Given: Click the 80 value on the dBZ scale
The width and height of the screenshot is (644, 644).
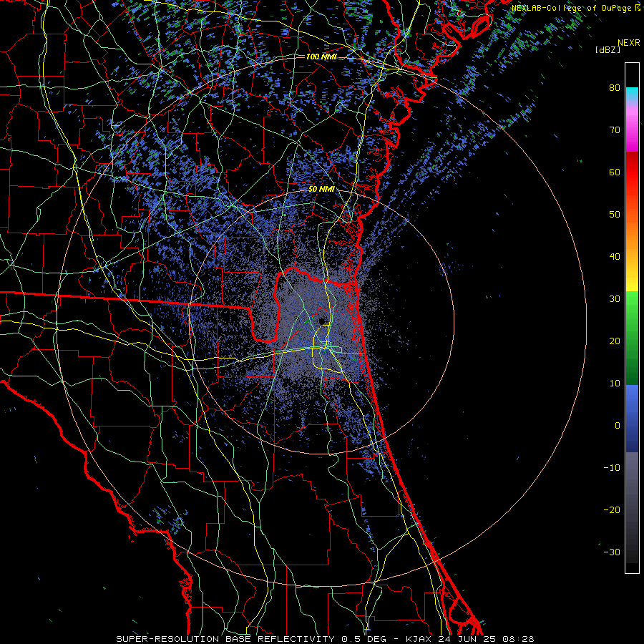Looking at the screenshot, I should click(615, 87).
